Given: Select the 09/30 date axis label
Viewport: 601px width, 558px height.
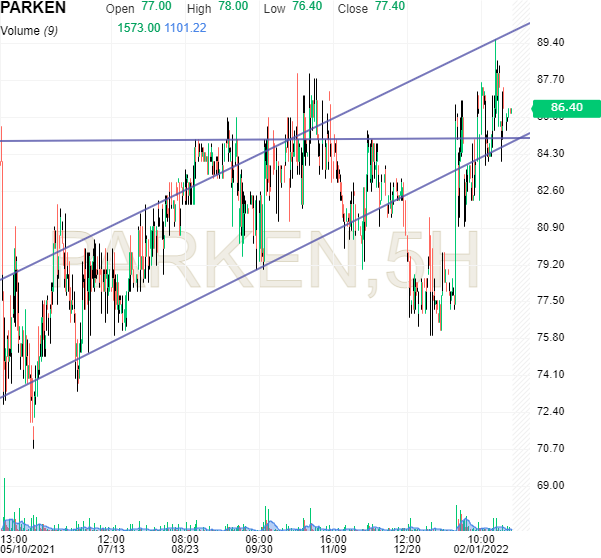Looking at the screenshot, I should (x=259, y=548).
